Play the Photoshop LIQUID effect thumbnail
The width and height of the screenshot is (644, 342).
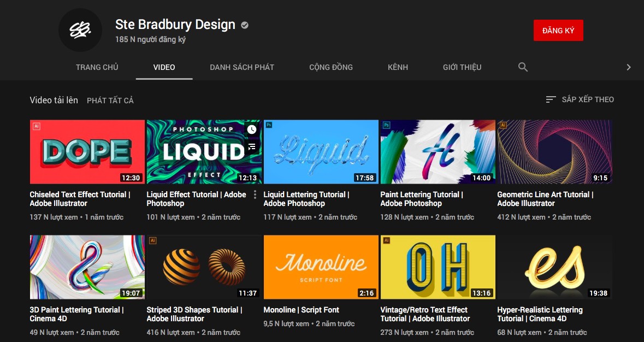[204, 152]
